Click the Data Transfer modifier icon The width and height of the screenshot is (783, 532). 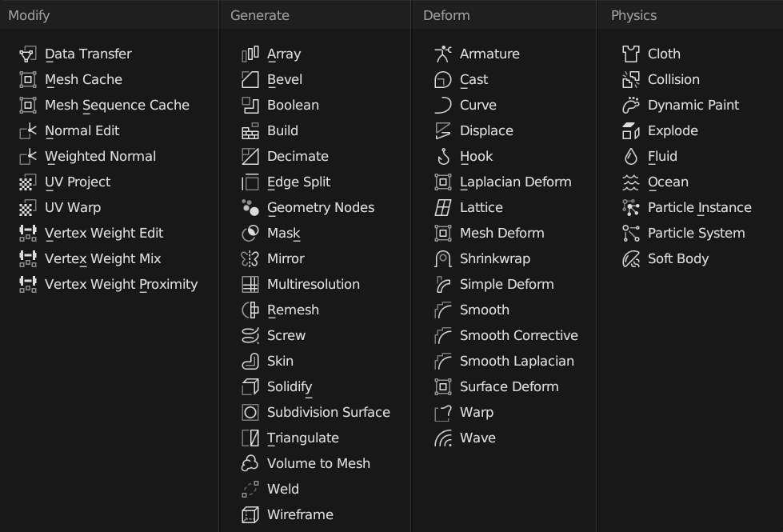click(28, 54)
